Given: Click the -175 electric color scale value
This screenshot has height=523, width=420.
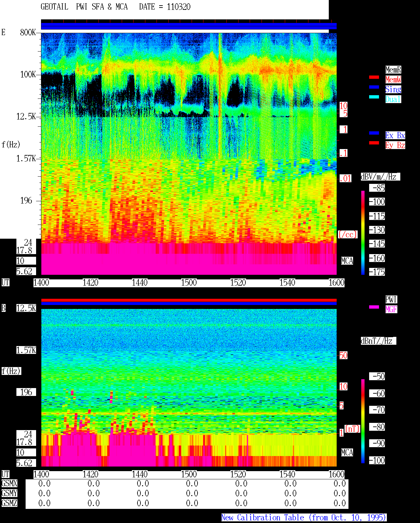Looking at the screenshot, I should pyautogui.click(x=377, y=272).
